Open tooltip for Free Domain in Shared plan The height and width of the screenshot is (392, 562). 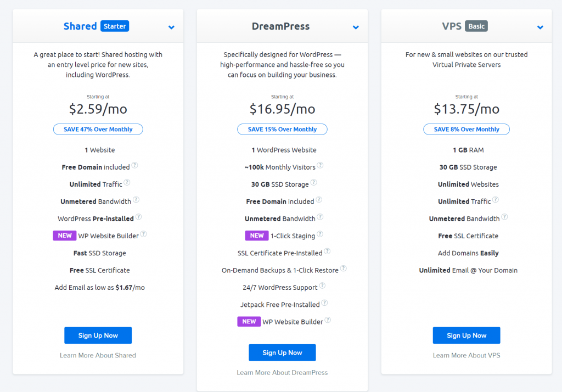(136, 166)
